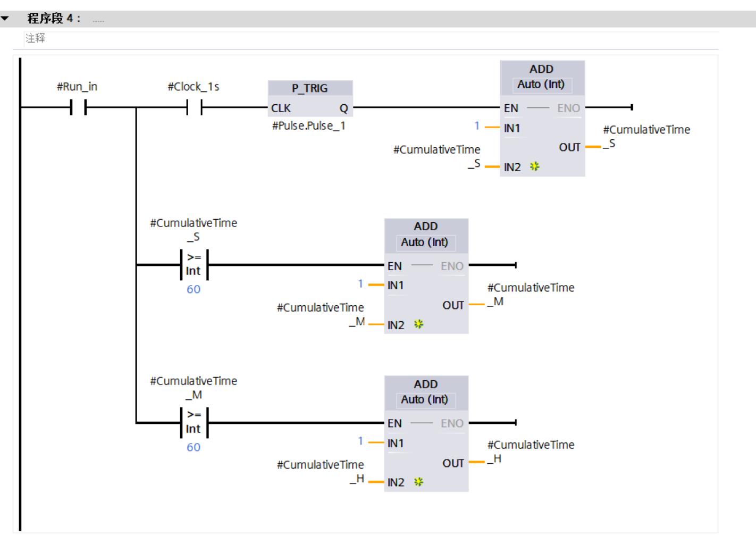
Task: Click the OUT operand #CumulativeTime_H of bottom ADD
Action: pyautogui.click(x=531, y=452)
